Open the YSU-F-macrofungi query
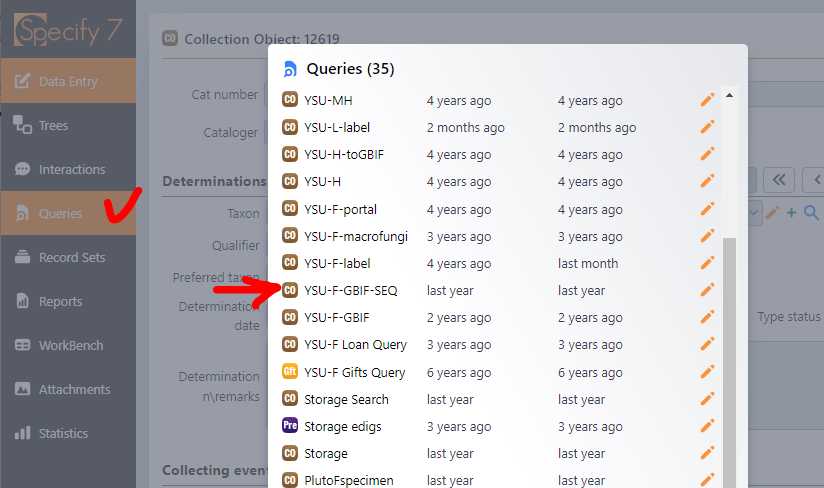 click(356, 237)
